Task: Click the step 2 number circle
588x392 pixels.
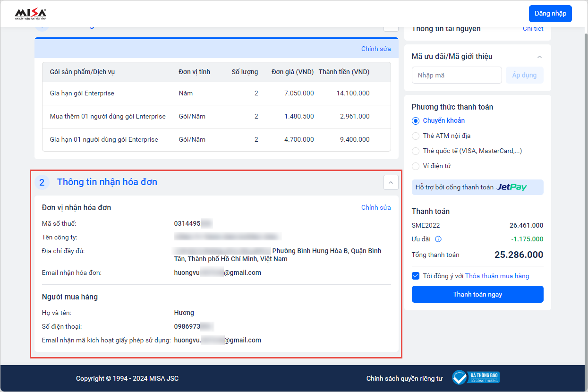Action: coord(42,182)
